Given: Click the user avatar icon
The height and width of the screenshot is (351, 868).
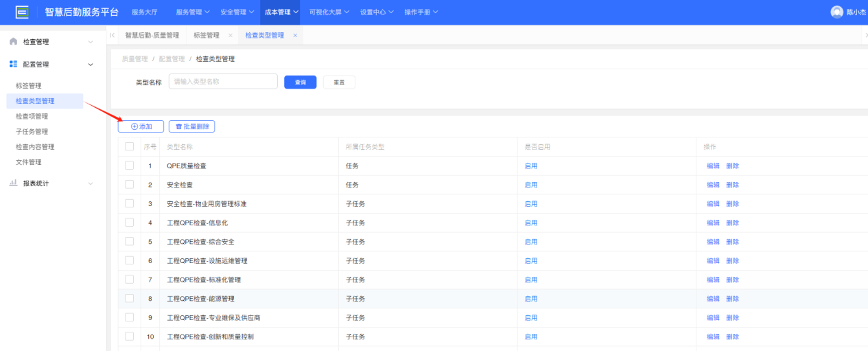Looking at the screenshot, I should 836,12.
